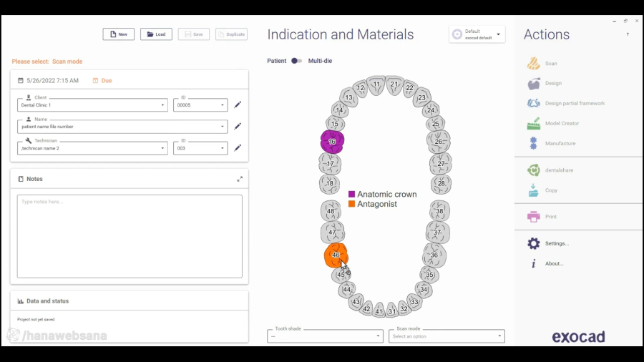
Task: Click Design partial framework entry
Action: (x=575, y=104)
